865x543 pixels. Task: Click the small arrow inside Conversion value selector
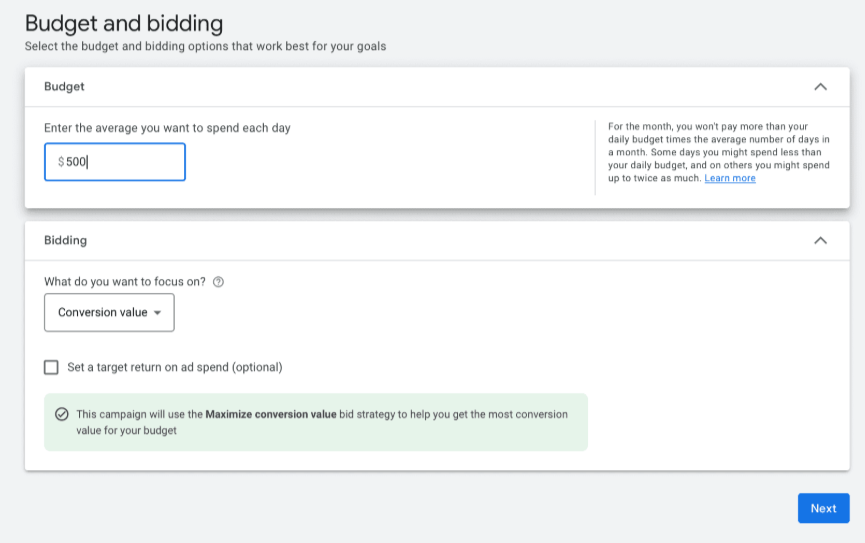point(158,313)
